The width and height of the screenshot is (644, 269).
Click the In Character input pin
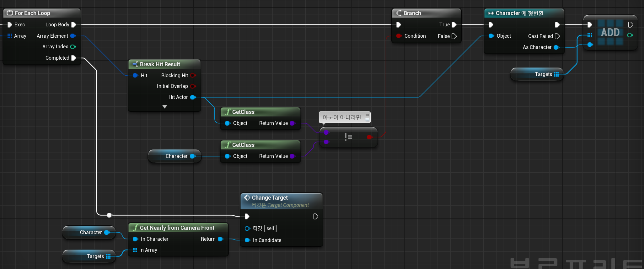click(135, 239)
